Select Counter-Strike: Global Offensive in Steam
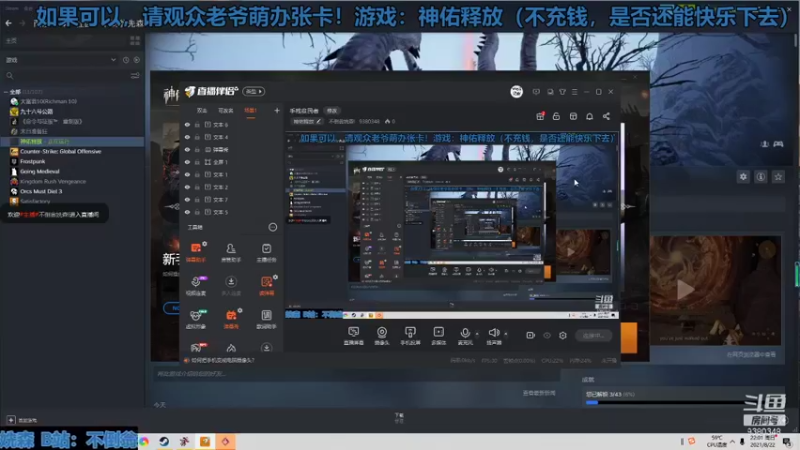Viewport: 800px width, 450px height. [x=60, y=152]
